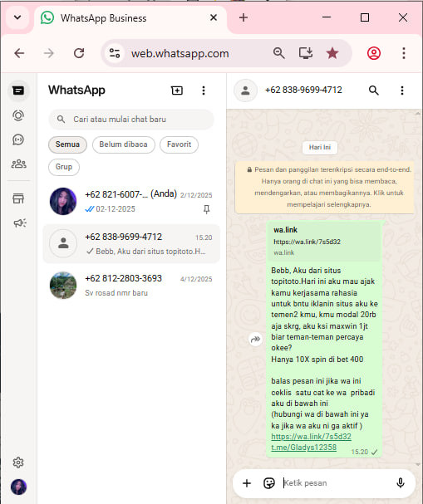Screen dimensions: 423x504
Task: Select the Grup filter chip
Action: tap(64, 167)
